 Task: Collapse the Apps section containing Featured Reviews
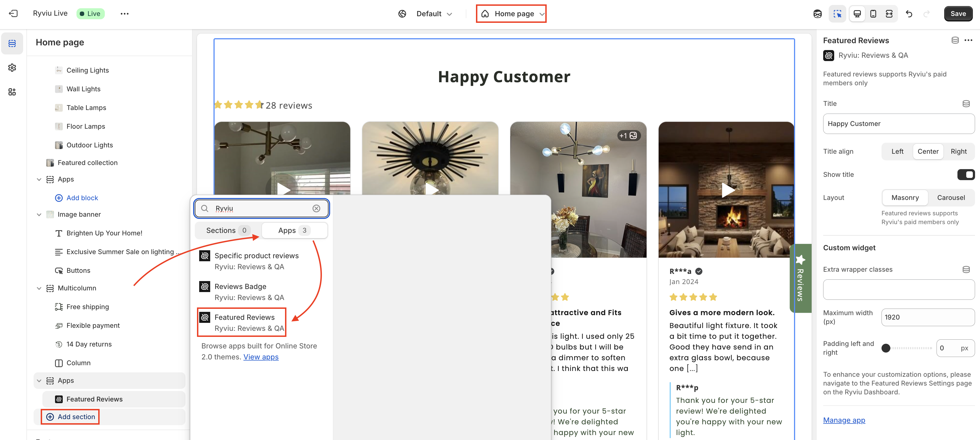coord(39,381)
